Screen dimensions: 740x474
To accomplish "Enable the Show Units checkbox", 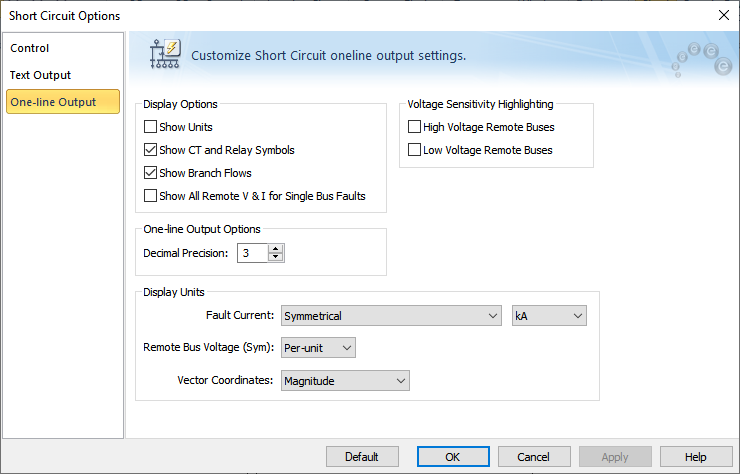I will 151,127.
